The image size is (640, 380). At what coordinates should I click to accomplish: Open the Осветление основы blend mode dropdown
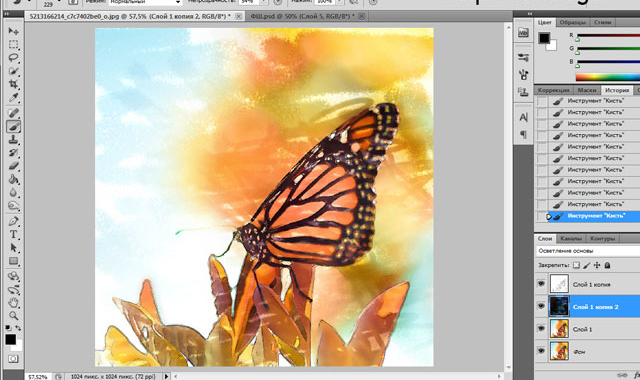(588, 251)
